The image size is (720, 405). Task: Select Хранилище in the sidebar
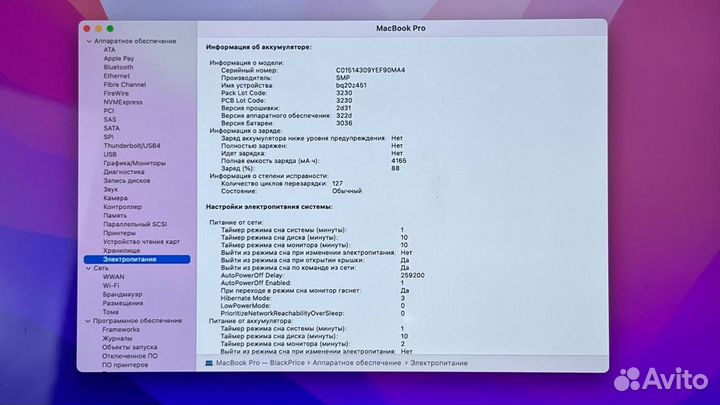tap(121, 250)
